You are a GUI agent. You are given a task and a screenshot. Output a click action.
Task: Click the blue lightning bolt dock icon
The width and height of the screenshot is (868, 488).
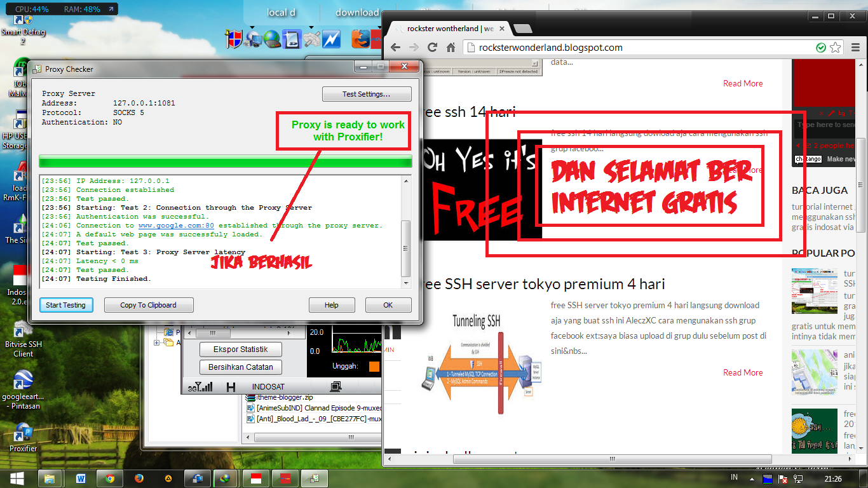331,39
